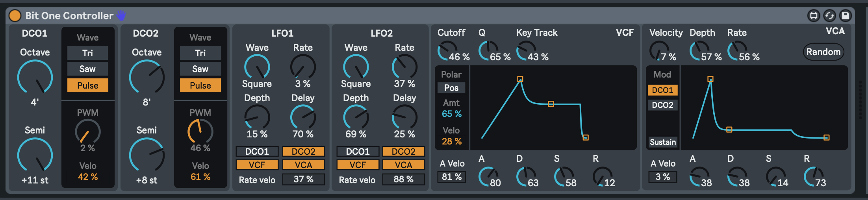Click the VCF envelope release end breakpoint
Viewport: 868px width, 200px height.
tap(586, 137)
